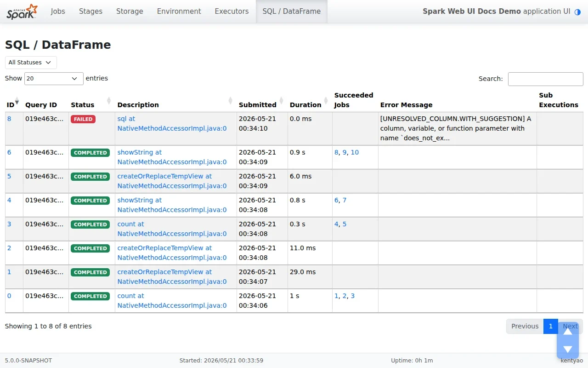This screenshot has width=588, height=368.
Task: Open succeeded job 3 link
Action: tap(353, 296)
